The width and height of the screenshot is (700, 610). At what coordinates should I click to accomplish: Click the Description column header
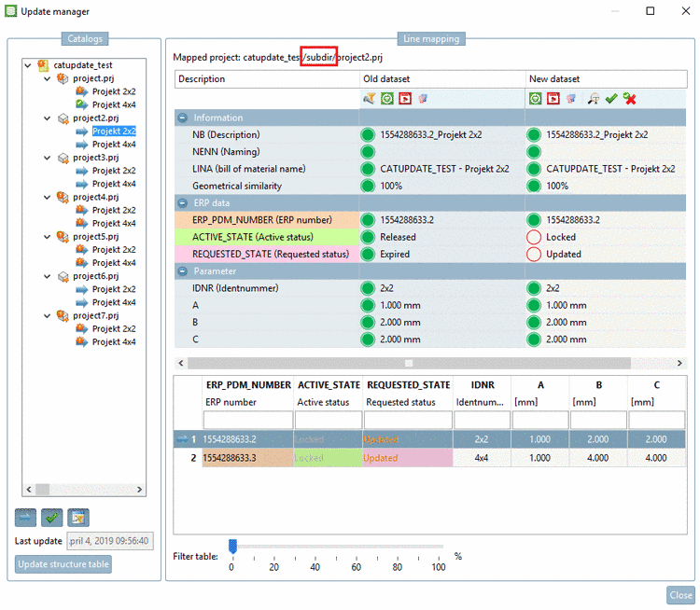pos(267,79)
